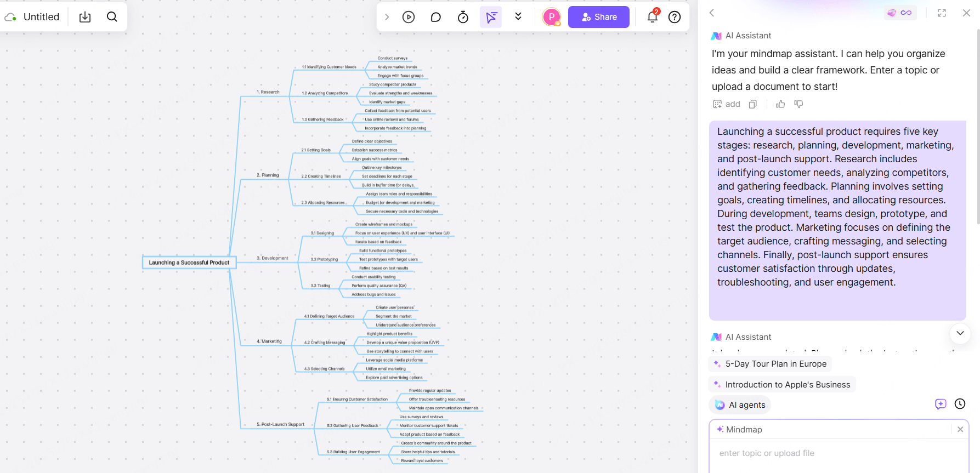Select the '5. Post-Launch Support' node
Image resolution: width=980 pixels, height=473 pixels.
(x=281, y=425)
